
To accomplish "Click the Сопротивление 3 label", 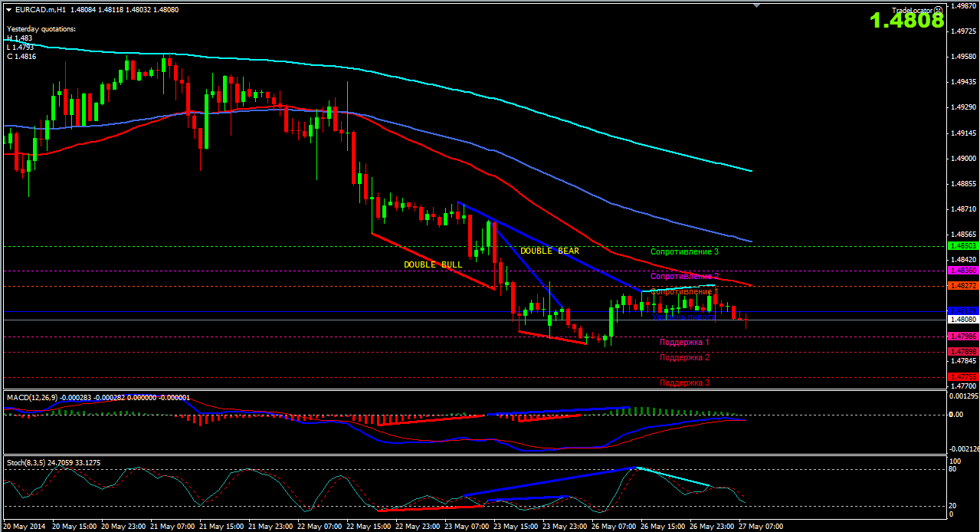I will [684, 251].
